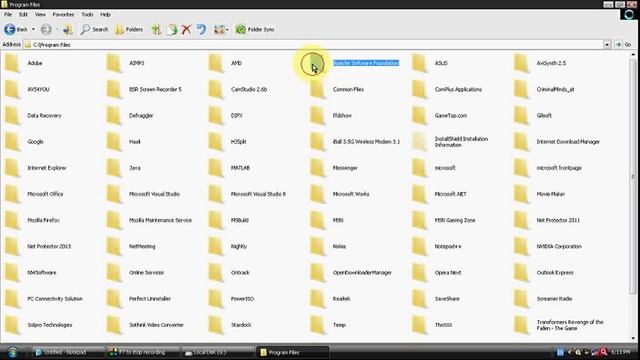Viewport: 640px width, 360px height.
Task: Select the Google folder icon
Action: 13,142
